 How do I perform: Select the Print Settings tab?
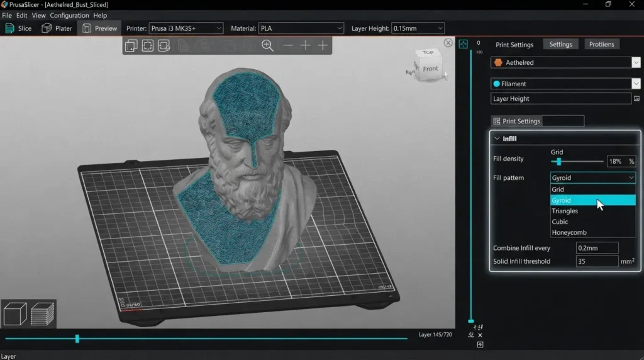[514, 45]
